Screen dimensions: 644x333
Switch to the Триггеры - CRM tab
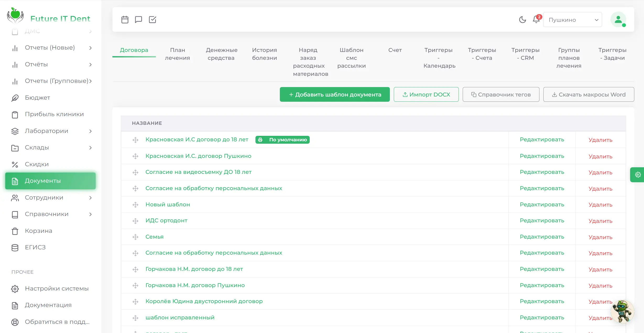(525, 54)
